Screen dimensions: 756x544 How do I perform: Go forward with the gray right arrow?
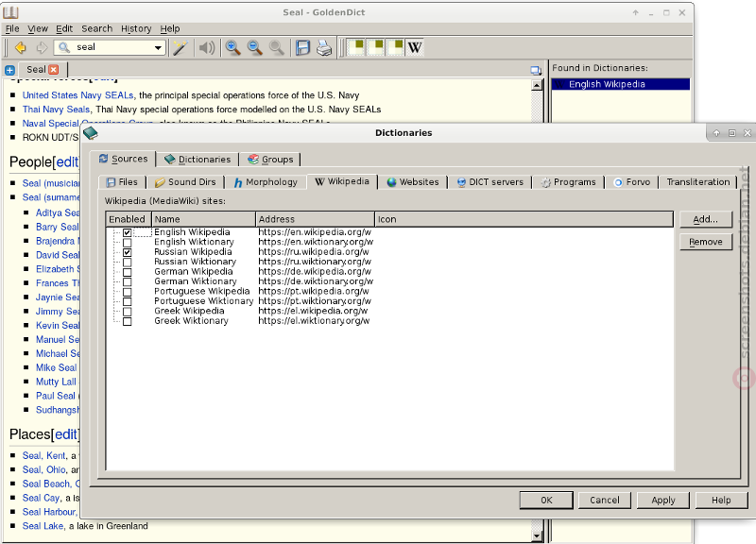(x=42, y=47)
